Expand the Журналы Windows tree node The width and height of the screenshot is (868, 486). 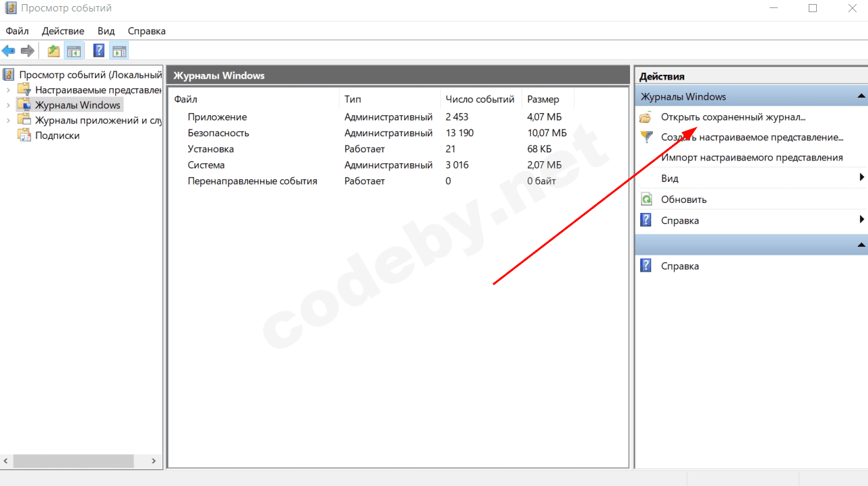[x=8, y=105]
